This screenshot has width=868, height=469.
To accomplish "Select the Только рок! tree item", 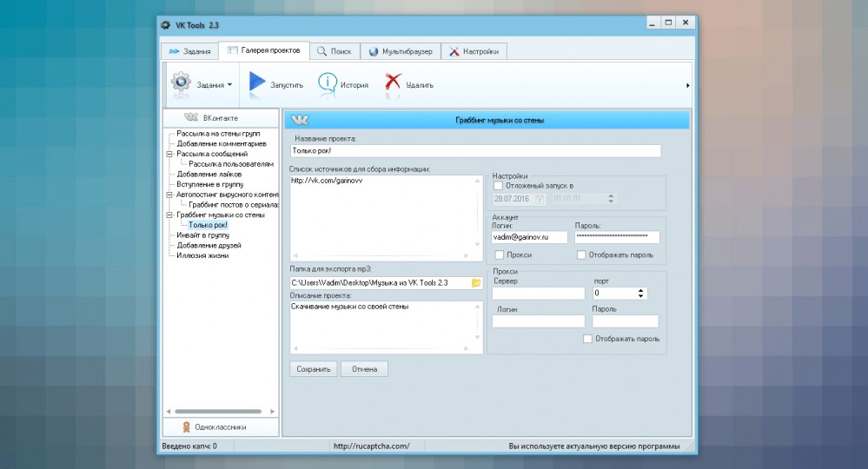I will (208, 225).
